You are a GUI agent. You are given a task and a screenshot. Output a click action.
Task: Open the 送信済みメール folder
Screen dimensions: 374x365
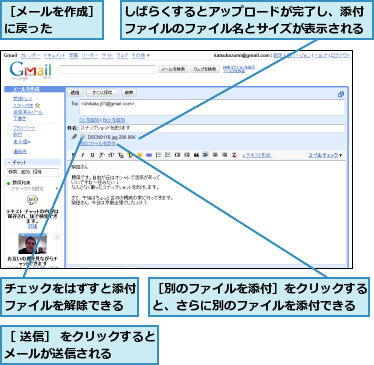pyautogui.click(x=28, y=112)
